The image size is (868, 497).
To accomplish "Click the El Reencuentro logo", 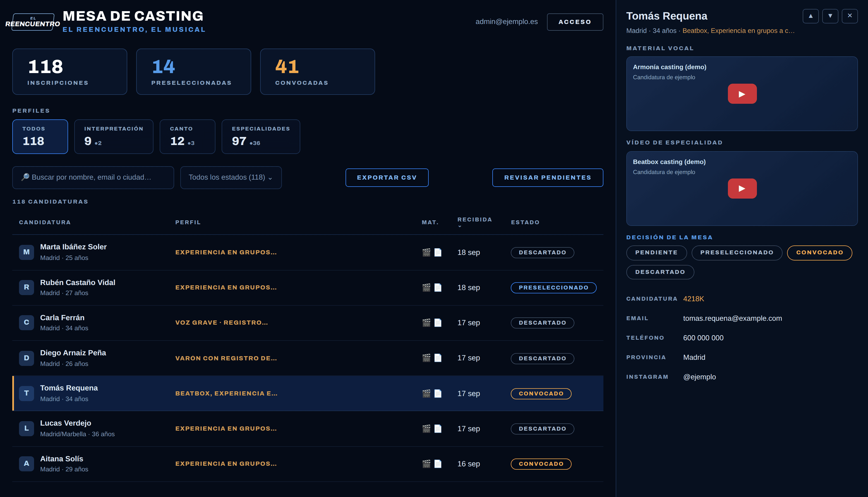I will point(33,22).
